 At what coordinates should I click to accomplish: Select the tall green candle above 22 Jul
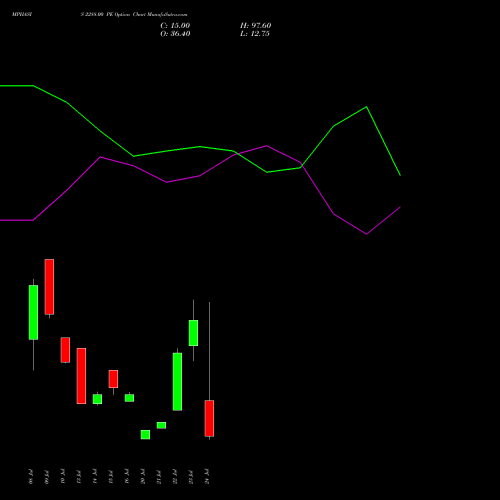pos(177,382)
